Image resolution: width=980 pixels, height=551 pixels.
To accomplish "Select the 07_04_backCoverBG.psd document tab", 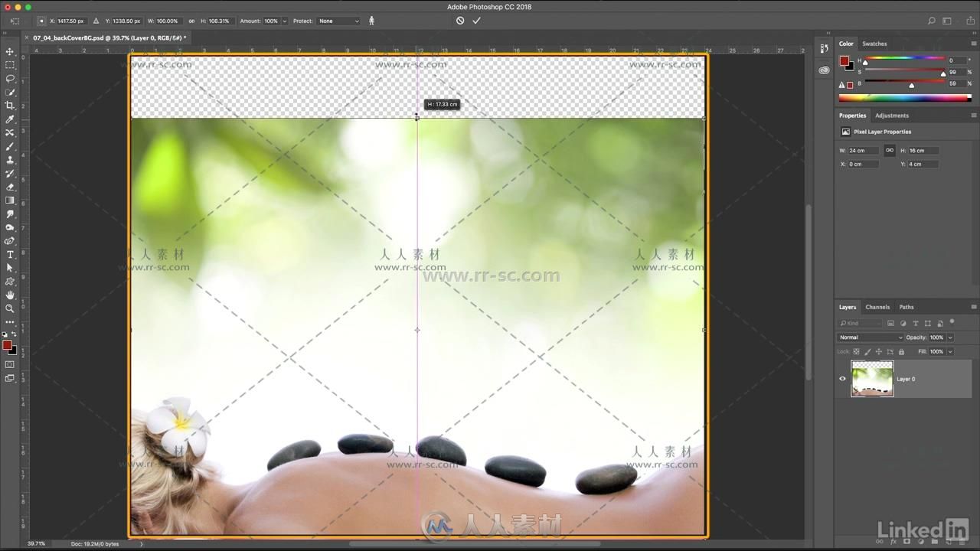I will (x=109, y=37).
